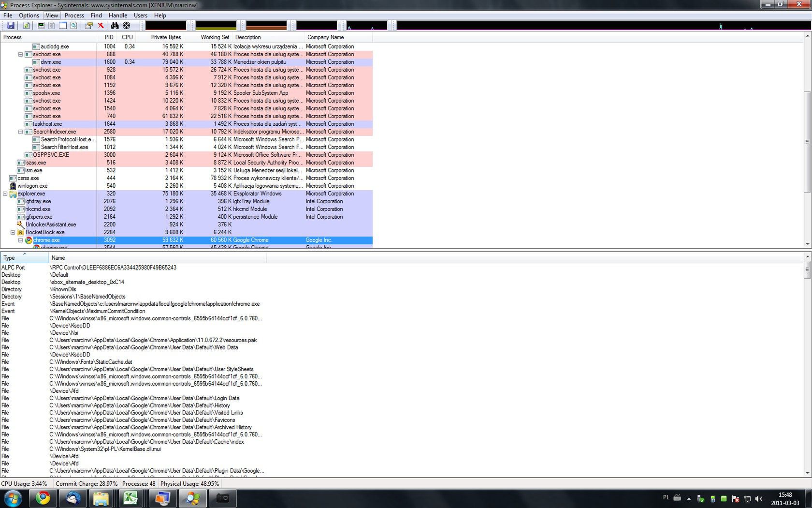
Task: Open the Options menu
Action: pyautogui.click(x=29, y=15)
